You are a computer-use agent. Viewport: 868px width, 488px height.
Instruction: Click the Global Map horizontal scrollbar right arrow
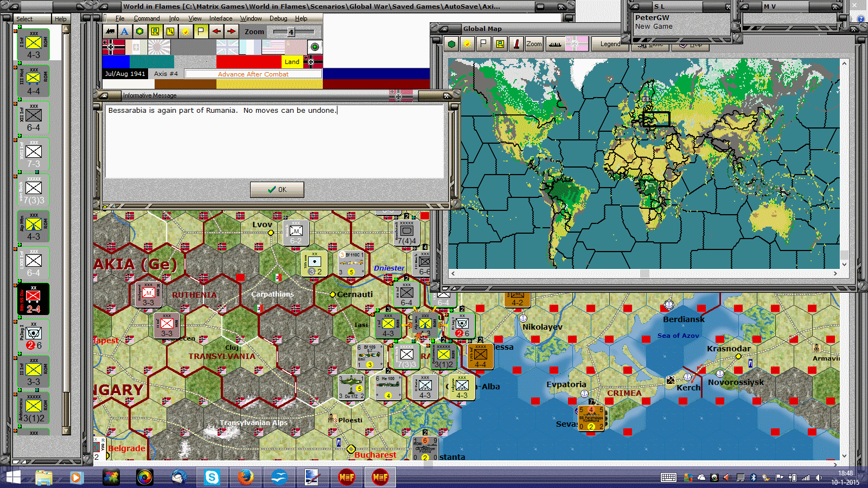(x=835, y=273)
